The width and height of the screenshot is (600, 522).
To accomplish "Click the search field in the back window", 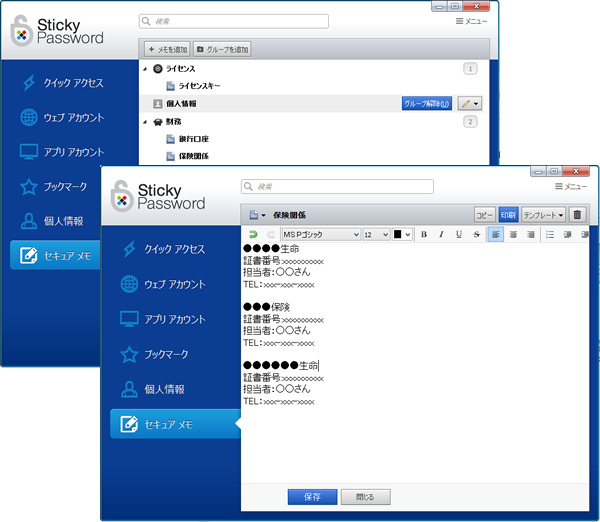I will pos(233,21).
